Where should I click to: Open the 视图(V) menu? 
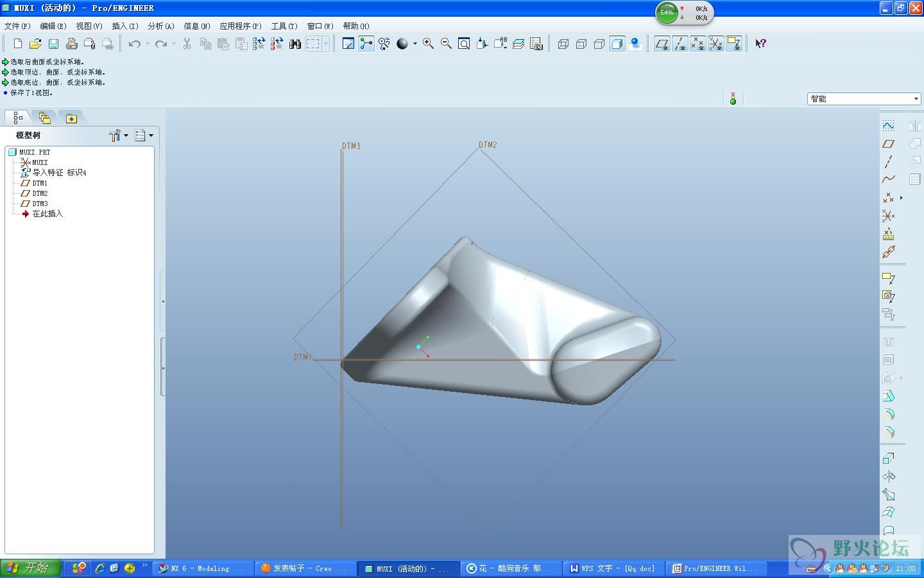click(89, 26)
